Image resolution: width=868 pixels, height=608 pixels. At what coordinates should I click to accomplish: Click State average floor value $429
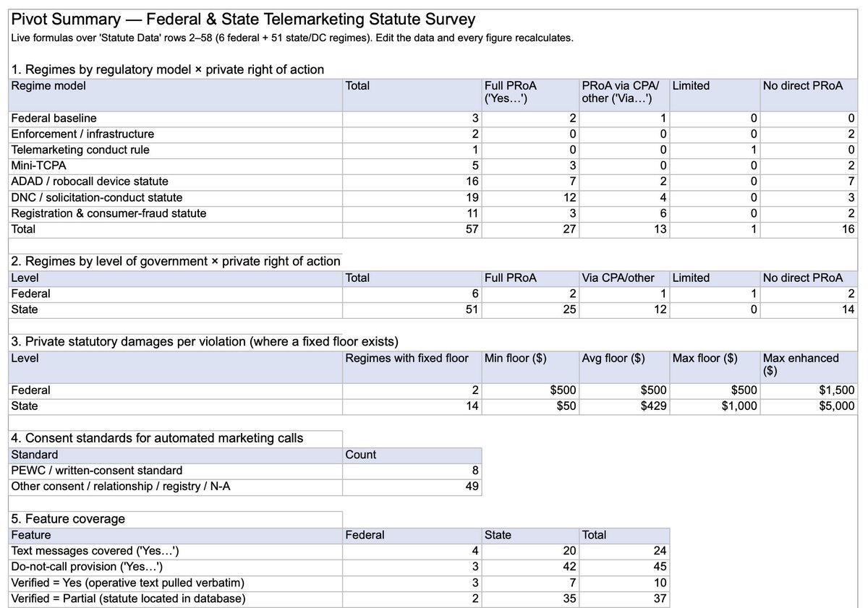pyautogui.click(x=624, y=406)
